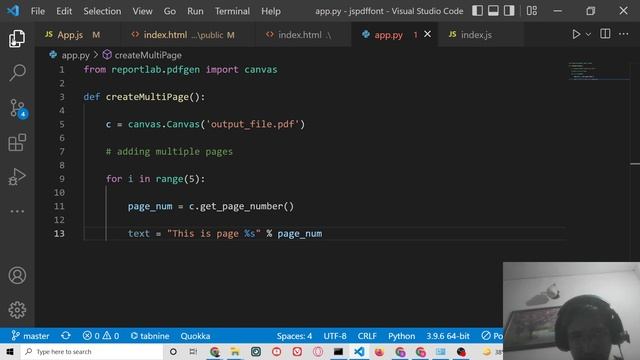The height and width of the screenshot is (360, 640).
Task: Open File Explorer from taskbar
Action: pyautogui.click(x=235, y=351)
